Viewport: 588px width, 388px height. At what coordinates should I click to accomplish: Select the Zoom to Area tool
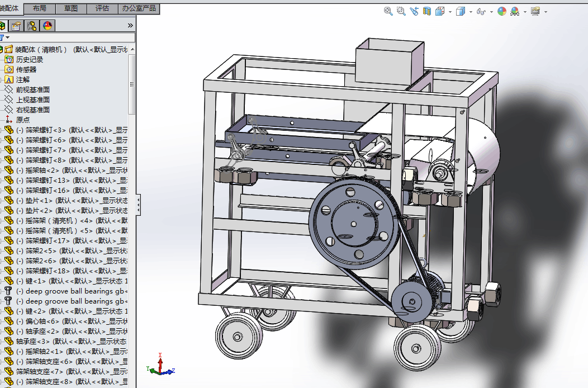tap(401, 11)
